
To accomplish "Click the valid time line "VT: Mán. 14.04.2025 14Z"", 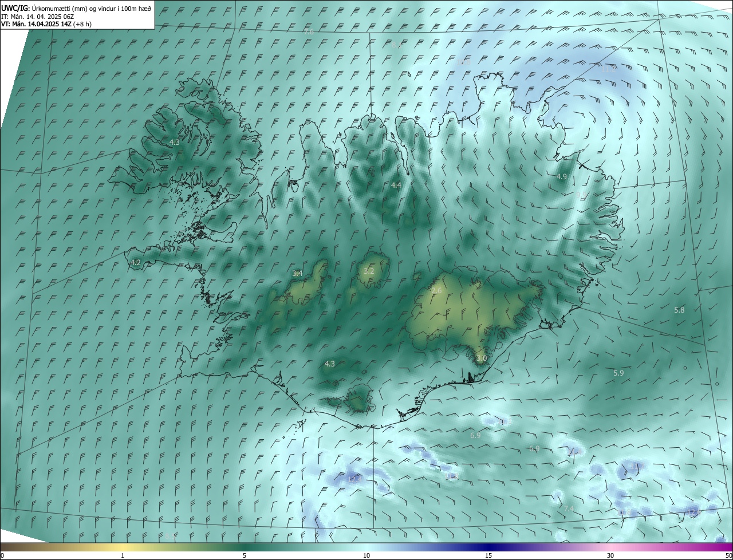I will 36,24.
